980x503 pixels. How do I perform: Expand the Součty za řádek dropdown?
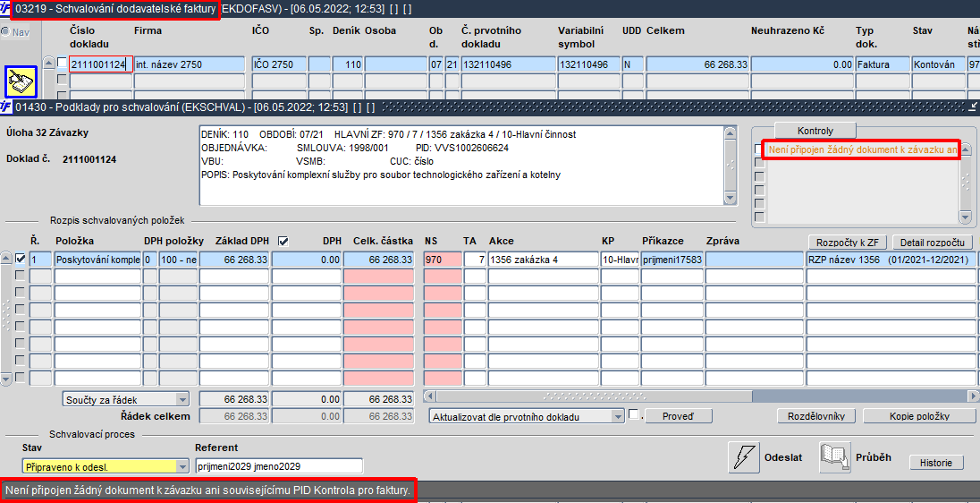[x=125, y=399]
